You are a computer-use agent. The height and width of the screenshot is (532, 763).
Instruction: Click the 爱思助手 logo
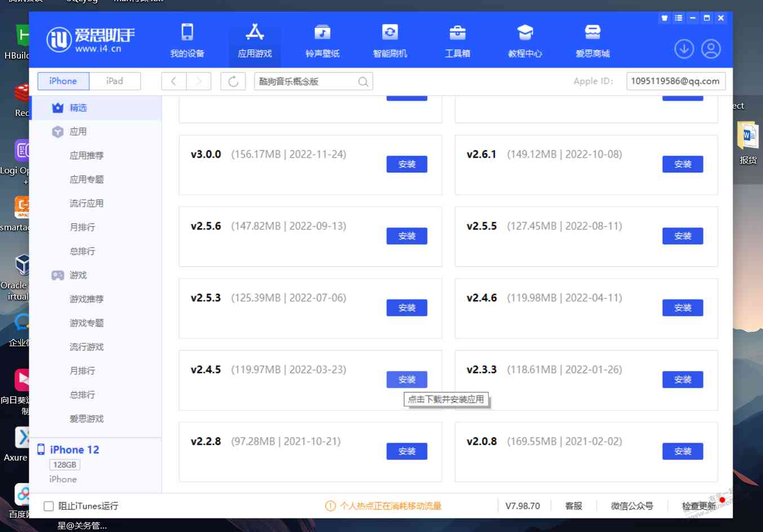point(90,39)
